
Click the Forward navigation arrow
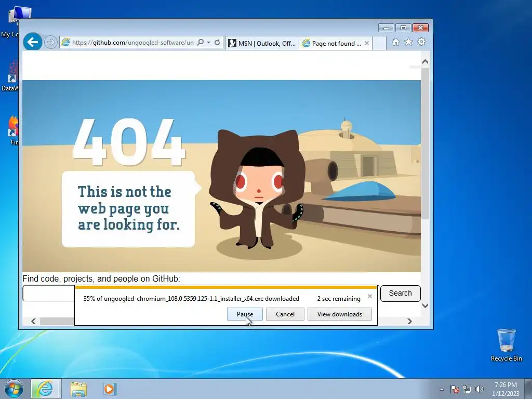(x=50, y=43)
